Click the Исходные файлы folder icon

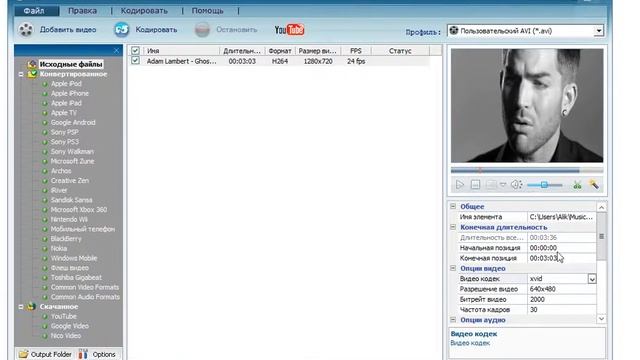pos(32,64)
